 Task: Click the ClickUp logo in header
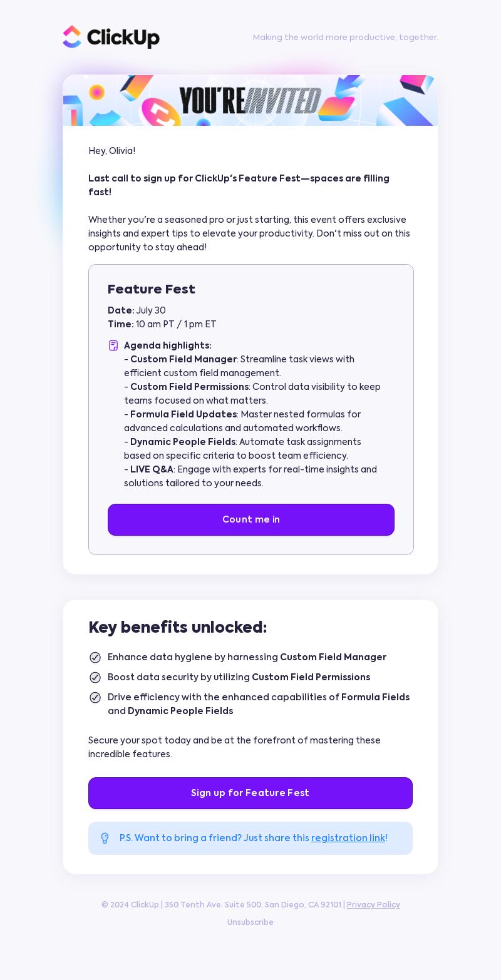coord(111,37)
